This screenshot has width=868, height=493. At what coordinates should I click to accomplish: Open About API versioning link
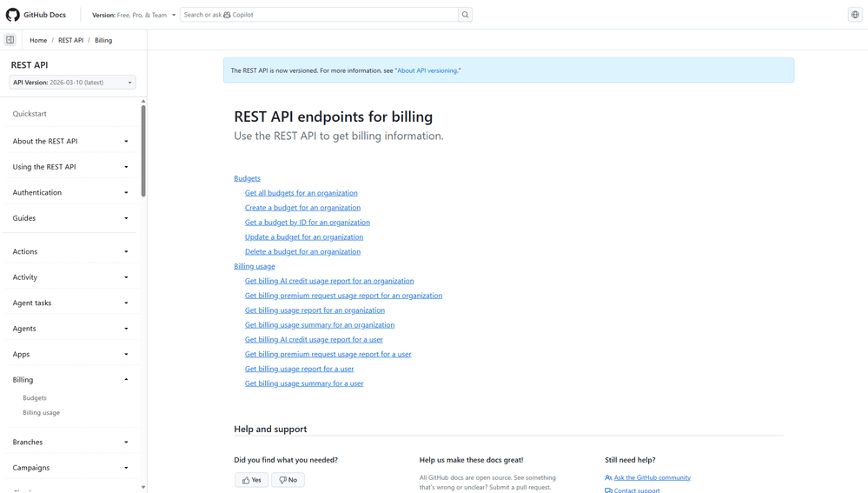(427, 71)
